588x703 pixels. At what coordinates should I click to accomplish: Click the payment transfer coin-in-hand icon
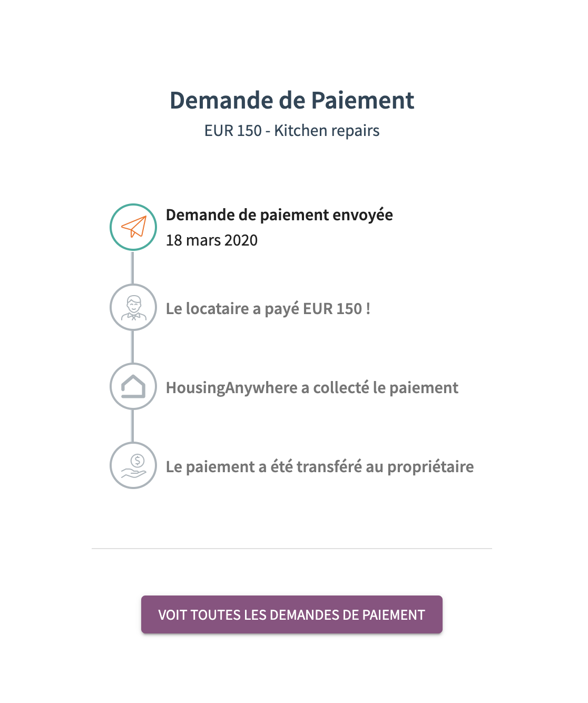click(133, 466)
